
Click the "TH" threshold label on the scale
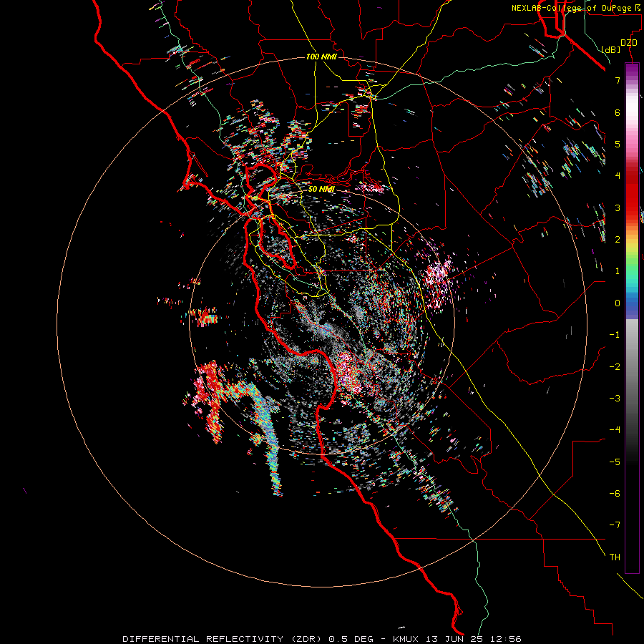(615, 557)
